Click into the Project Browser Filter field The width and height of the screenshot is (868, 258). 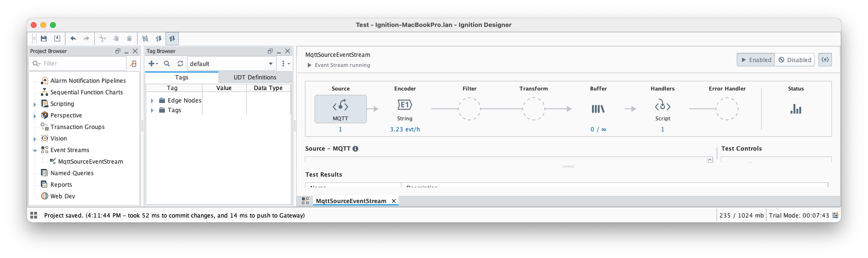pyautogui.click(x=77, y=64)
